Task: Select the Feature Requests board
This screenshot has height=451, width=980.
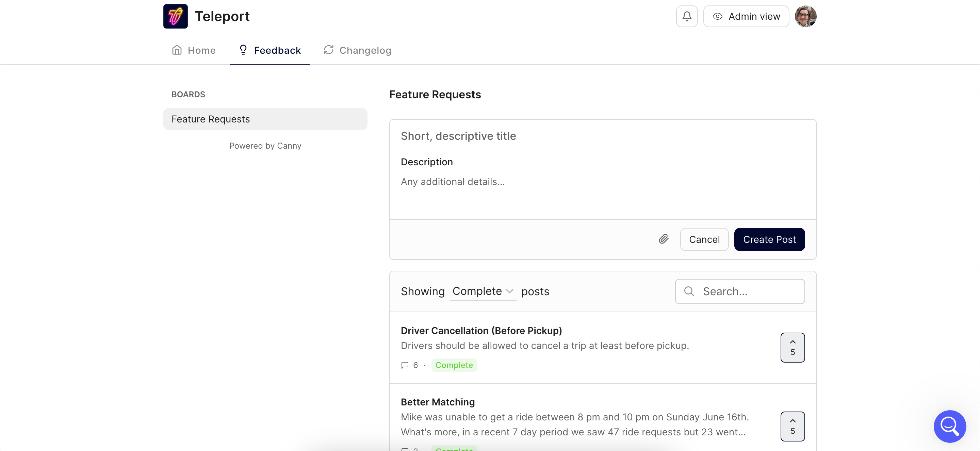Action: [265, 119]
